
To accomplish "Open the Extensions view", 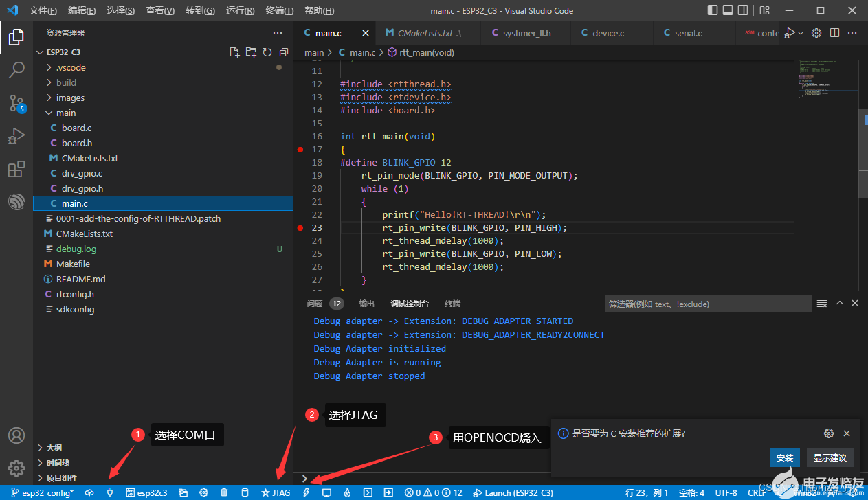I will point(16,169).
